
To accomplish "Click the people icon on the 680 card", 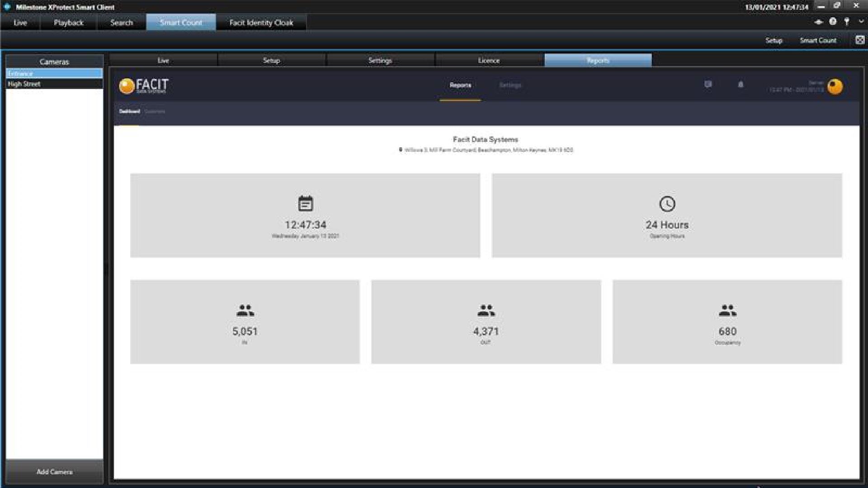I will click(727, 310).
